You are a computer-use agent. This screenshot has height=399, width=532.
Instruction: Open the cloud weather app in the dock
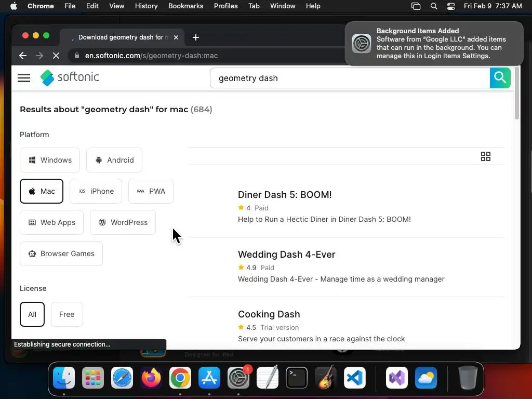coord(426,378)
